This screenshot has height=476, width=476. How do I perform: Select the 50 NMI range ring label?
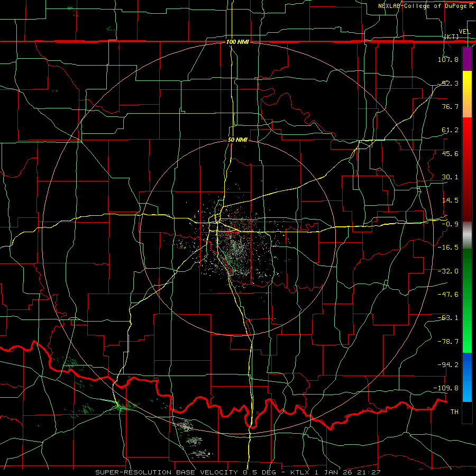click(x=237, y=140)
